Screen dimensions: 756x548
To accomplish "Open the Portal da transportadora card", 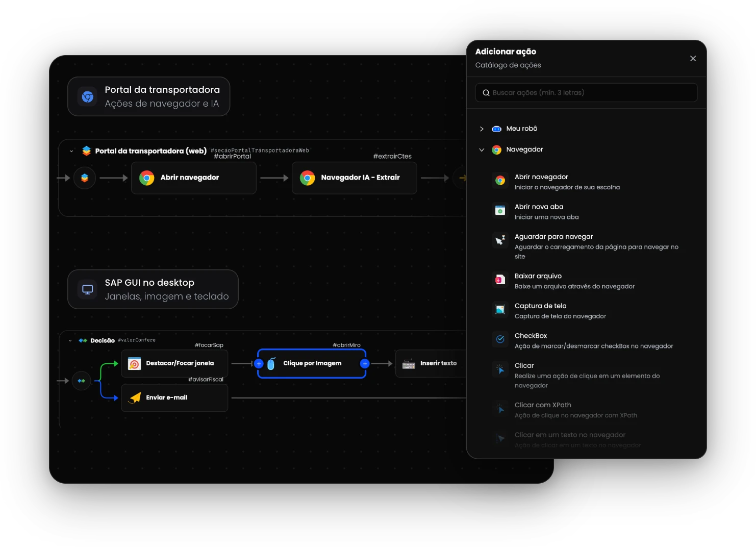I will click(x=149, y=96).
